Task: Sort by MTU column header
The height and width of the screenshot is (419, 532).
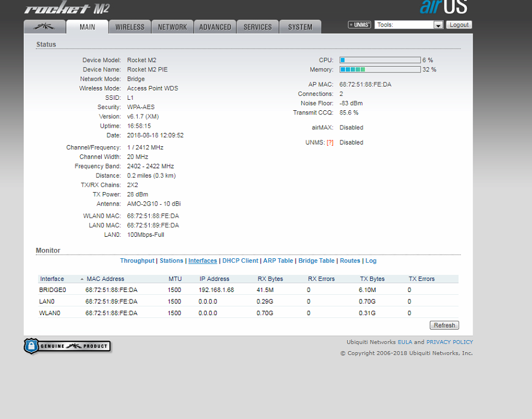Action: point(175,279)
